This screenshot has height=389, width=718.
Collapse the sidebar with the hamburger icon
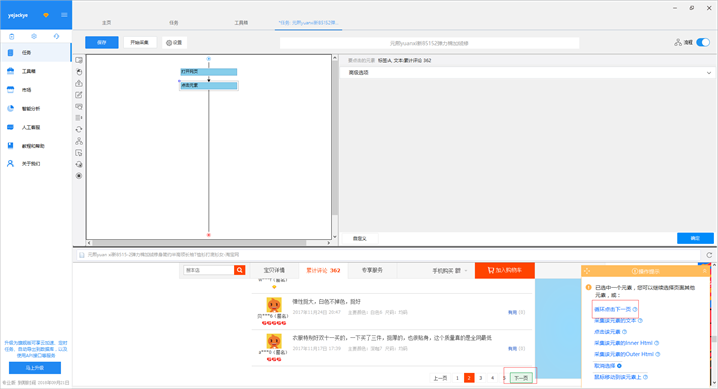(64, 15)
